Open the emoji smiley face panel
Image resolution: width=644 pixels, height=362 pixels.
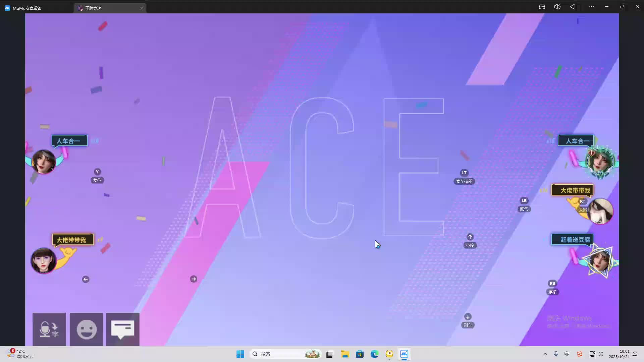pos(86,329)
